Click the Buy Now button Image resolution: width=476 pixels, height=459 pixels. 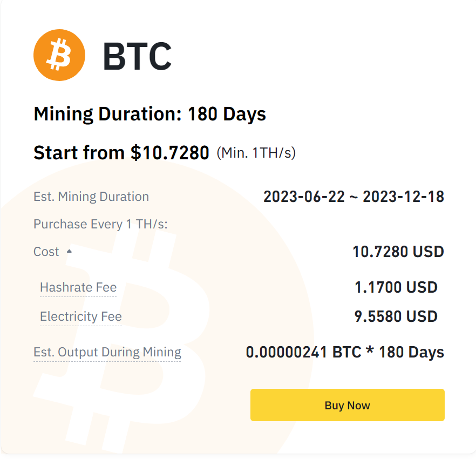tap(347, 405)
